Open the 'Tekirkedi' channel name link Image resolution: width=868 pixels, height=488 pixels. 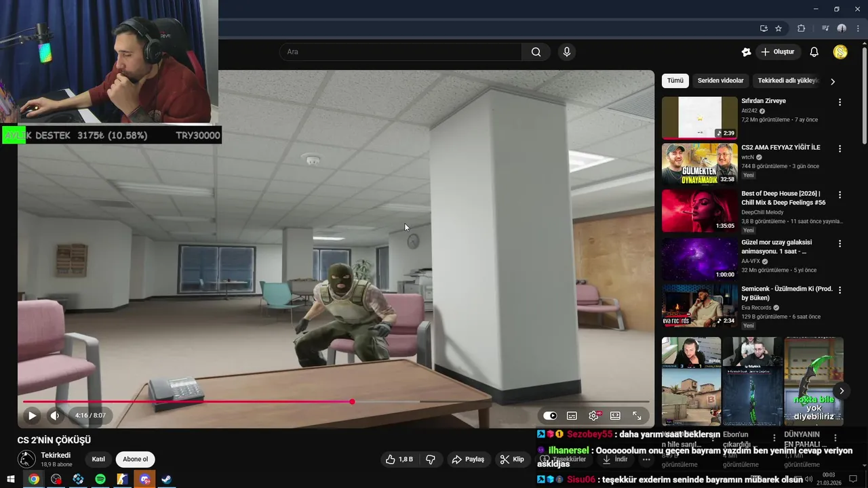click(x=56, y=455)
